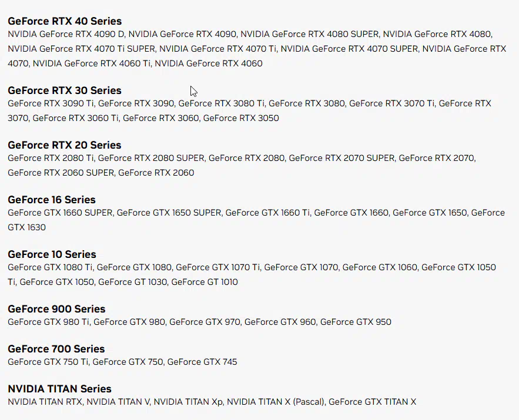
Task: Click the GeForce RTX 2060 SUPER text
Action: (x=61, y=173)
